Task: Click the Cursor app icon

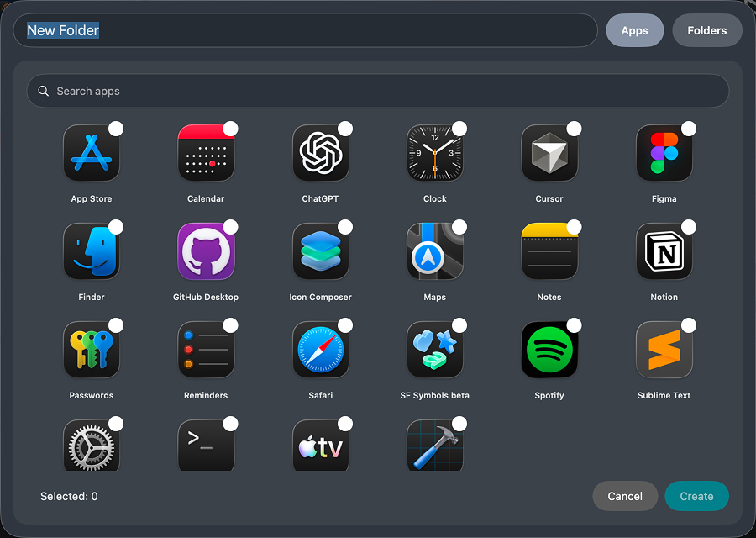Action: 549,153
